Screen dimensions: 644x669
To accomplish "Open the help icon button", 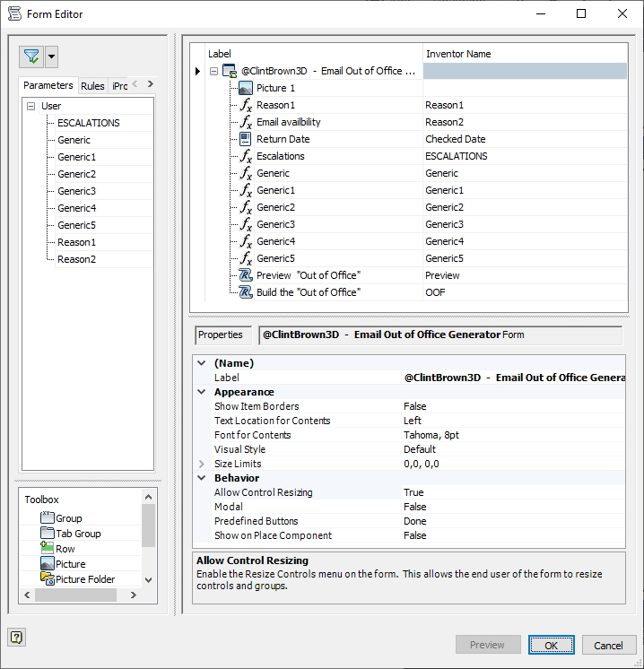I will pyautogui.click(x=17, y=638).
